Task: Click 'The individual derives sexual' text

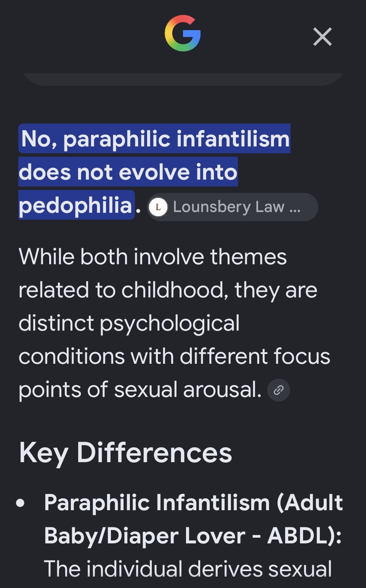Action: [x=188, y=569]
